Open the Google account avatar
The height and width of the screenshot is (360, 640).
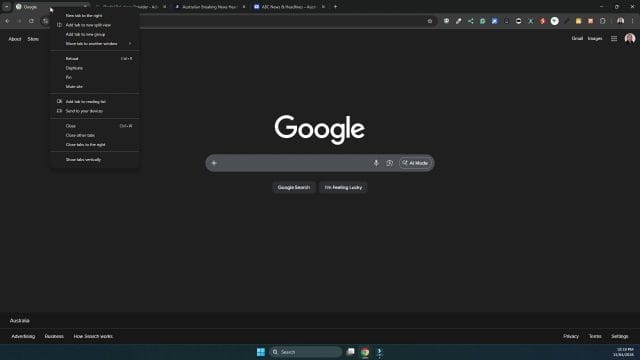pos(629,39)
